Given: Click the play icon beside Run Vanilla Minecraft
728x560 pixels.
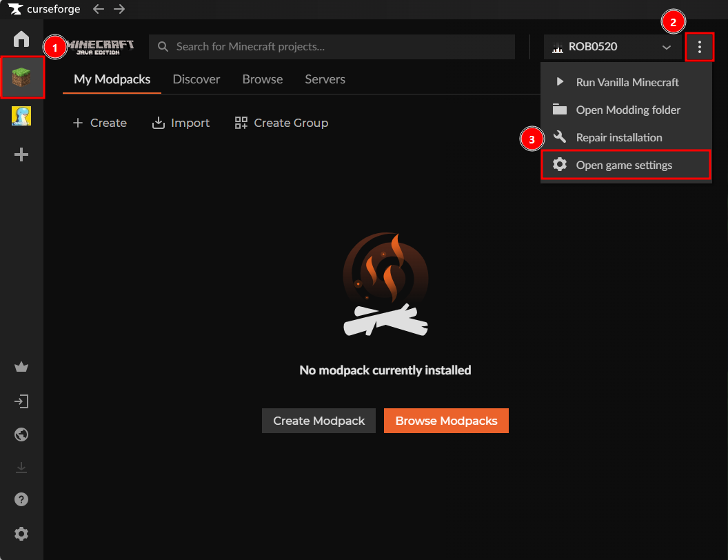Looking at the screenshot, I should coord(560,82).
